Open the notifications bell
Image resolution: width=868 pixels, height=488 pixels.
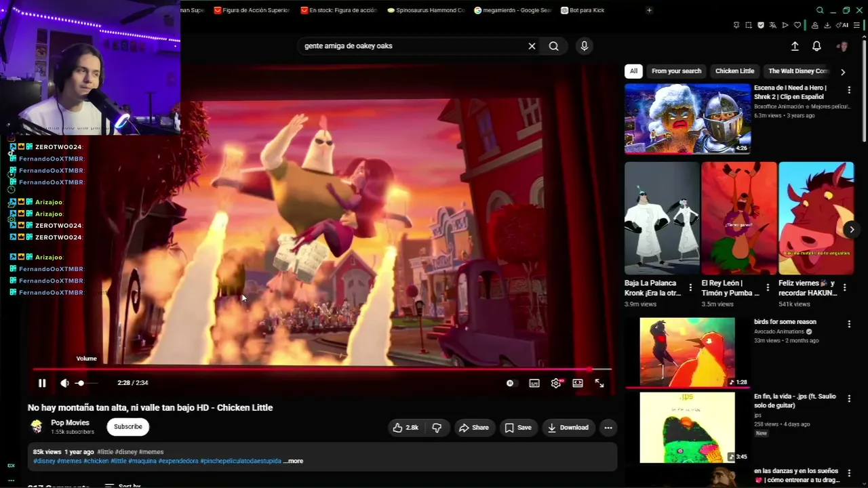tap(816, 46)
